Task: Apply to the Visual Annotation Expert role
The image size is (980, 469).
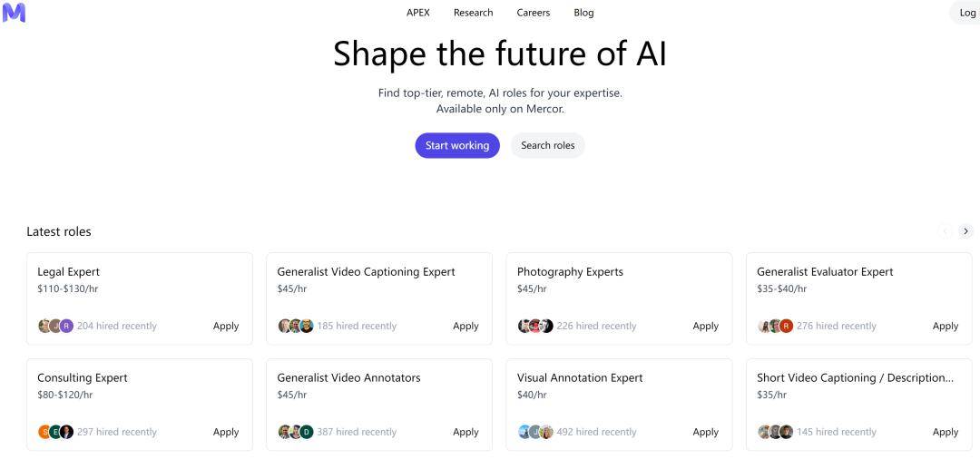Action: click(705, 432)
